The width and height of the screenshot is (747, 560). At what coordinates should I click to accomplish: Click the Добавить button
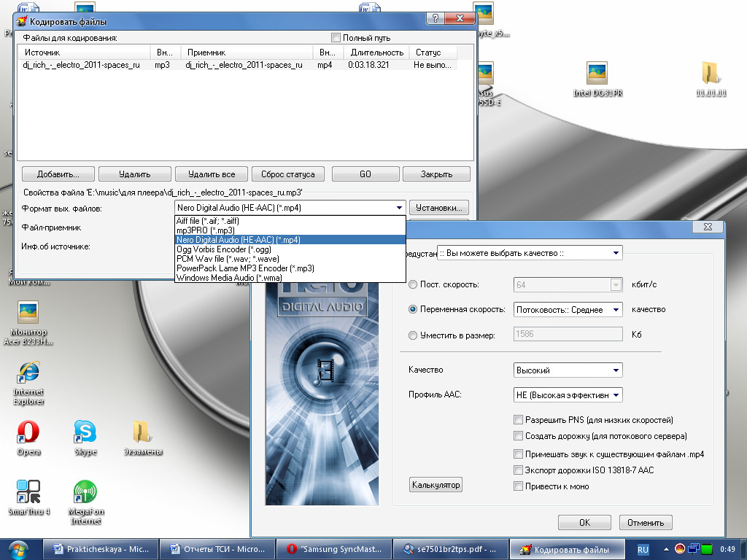point(58,174)
